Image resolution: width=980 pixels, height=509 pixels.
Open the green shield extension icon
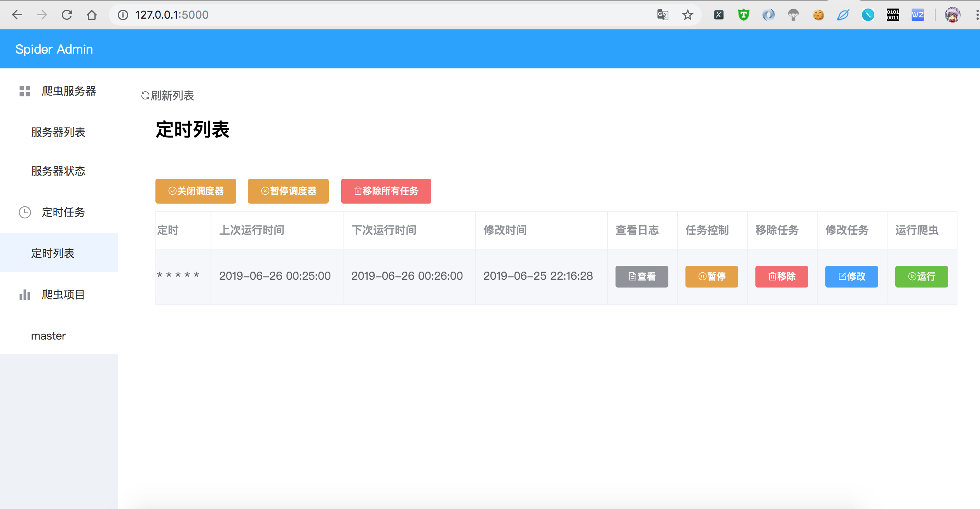743,15
